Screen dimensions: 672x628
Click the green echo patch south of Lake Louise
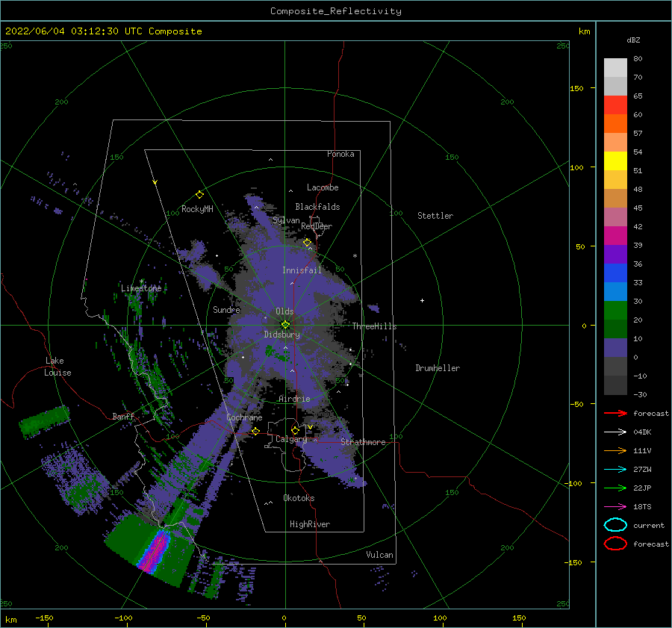pyautogui.click(x=44, y=422)
